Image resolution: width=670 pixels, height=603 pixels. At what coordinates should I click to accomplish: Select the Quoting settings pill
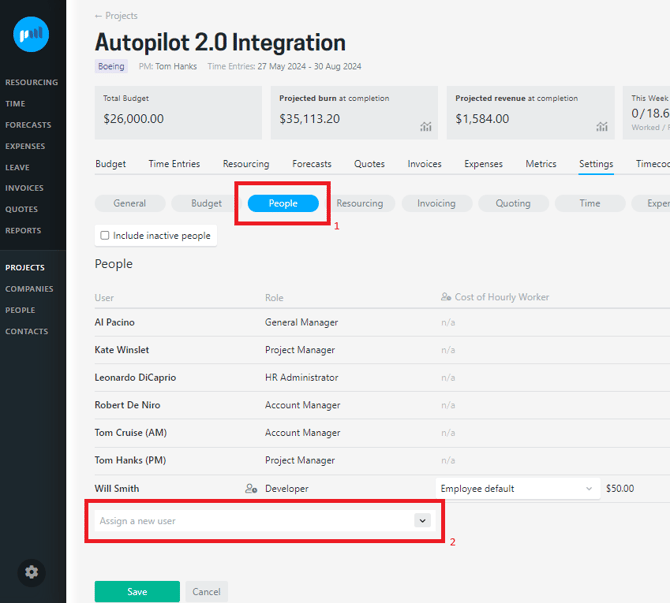[513, 203]
